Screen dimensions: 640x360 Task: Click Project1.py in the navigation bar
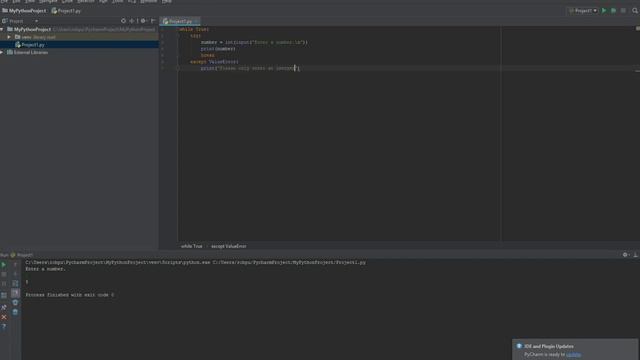pos(66,11)
